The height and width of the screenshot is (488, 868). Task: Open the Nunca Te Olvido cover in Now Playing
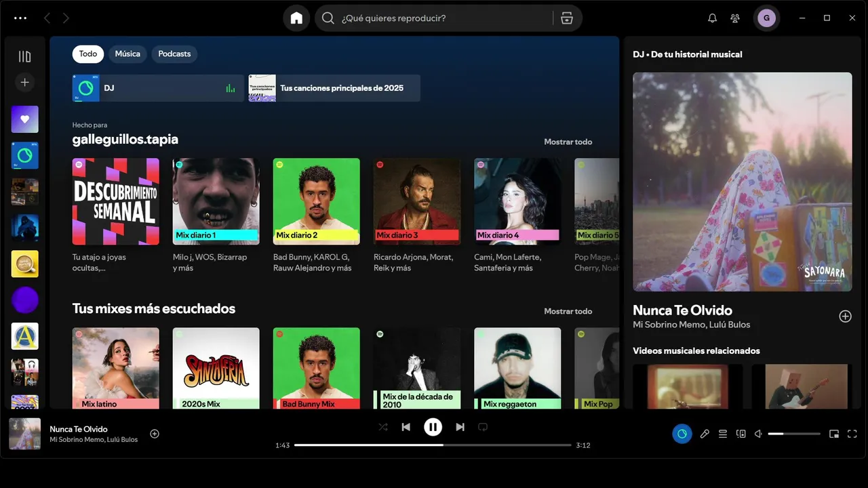(x=743, y=182)
